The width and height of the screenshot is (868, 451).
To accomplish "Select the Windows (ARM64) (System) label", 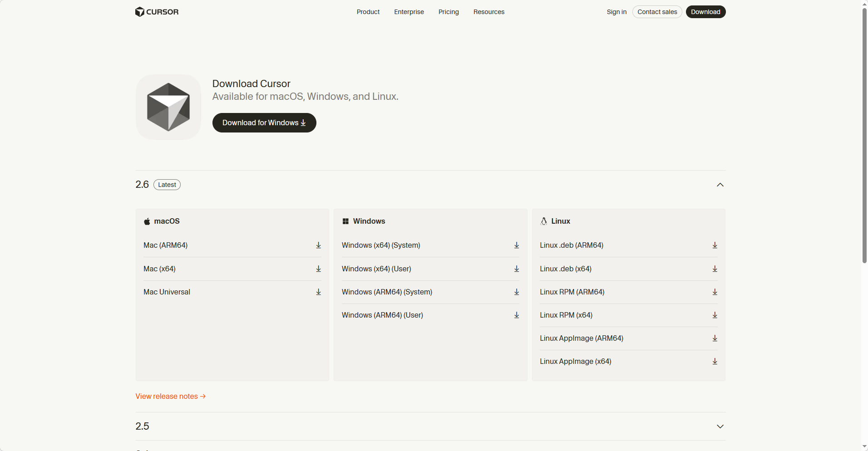I will (387, 292).
